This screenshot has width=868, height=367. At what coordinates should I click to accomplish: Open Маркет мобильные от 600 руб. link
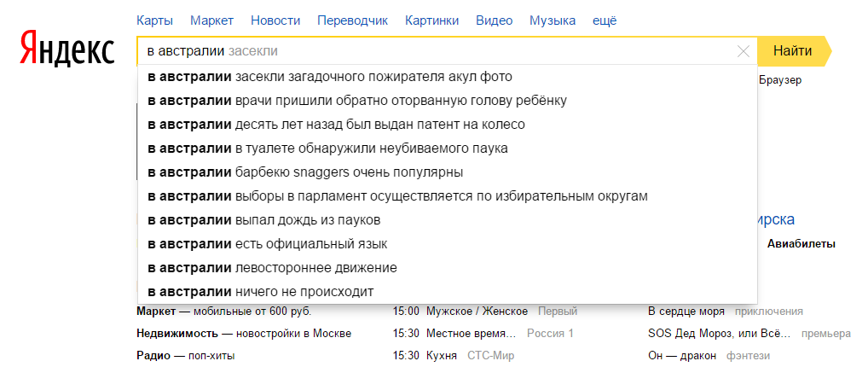coord(223,312)
